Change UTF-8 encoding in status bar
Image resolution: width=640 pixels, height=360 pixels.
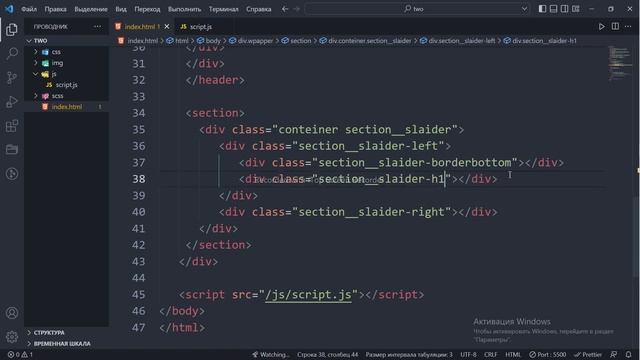(468, 354)
